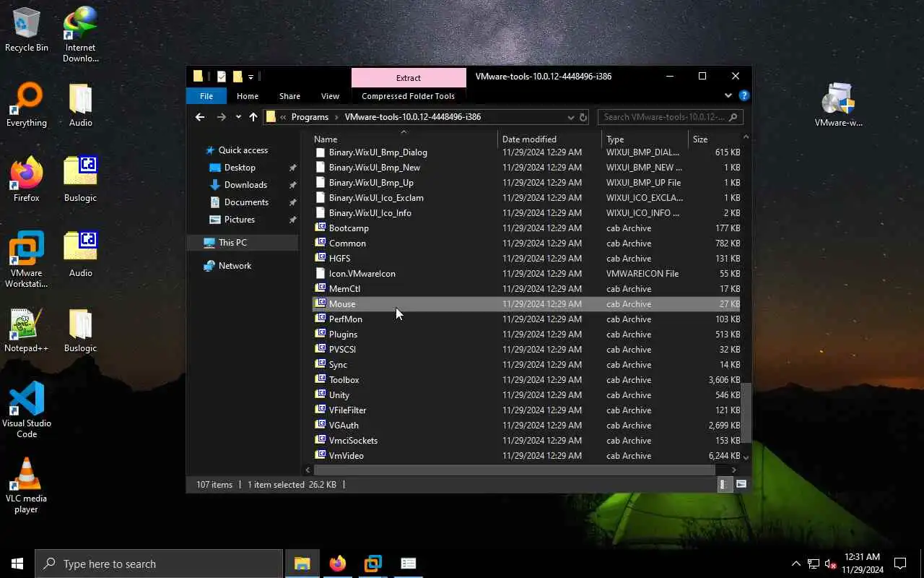The image size is (924, 578).
Task: Launch Everything search desktop icon
Action: (27, 105)
